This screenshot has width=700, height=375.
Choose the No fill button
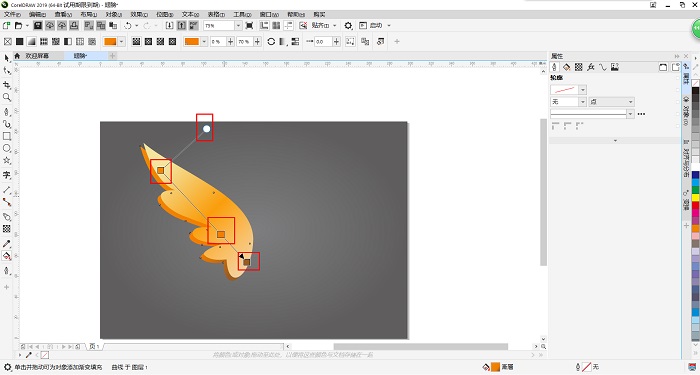coord(8,42)
